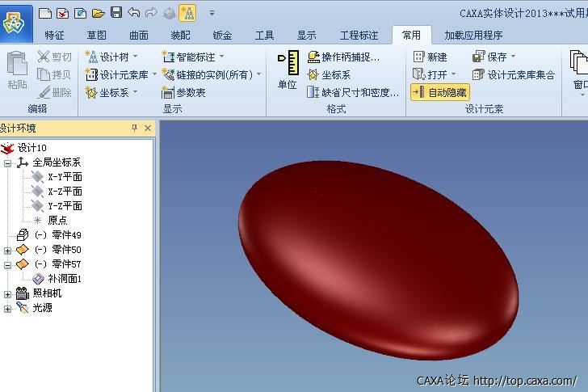Click the 粘贴 paste button
Viewport: 588px width, 392px height.
coord(17,70)
